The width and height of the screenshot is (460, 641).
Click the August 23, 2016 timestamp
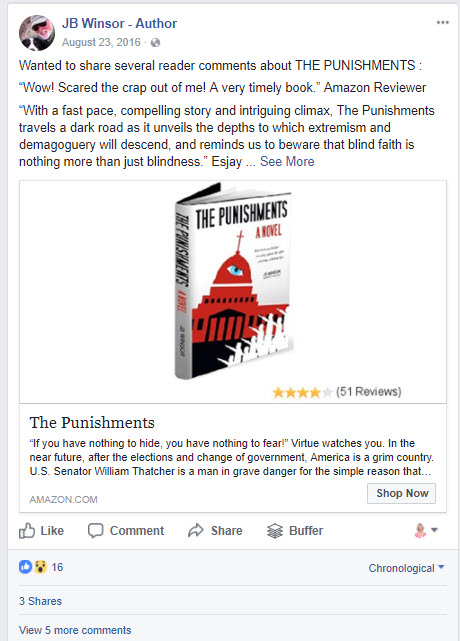click(101, 43)
